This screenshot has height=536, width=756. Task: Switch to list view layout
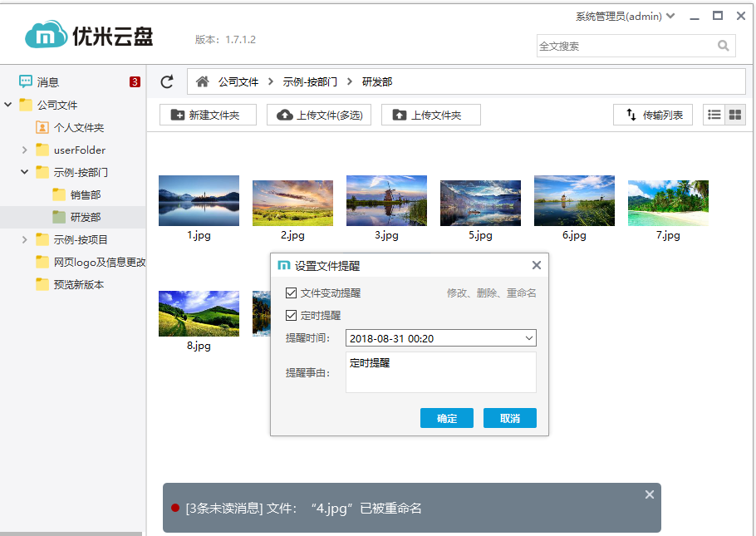pos(714,115)
